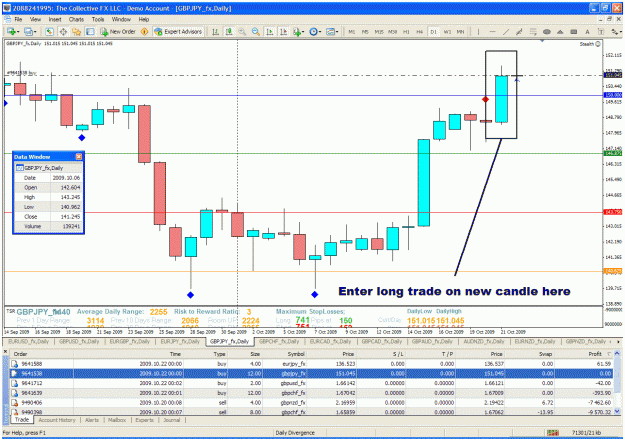This screenshot has width=625, height=439.
Task: Toggle the Terminal window icon
Action: pos(90,31)
